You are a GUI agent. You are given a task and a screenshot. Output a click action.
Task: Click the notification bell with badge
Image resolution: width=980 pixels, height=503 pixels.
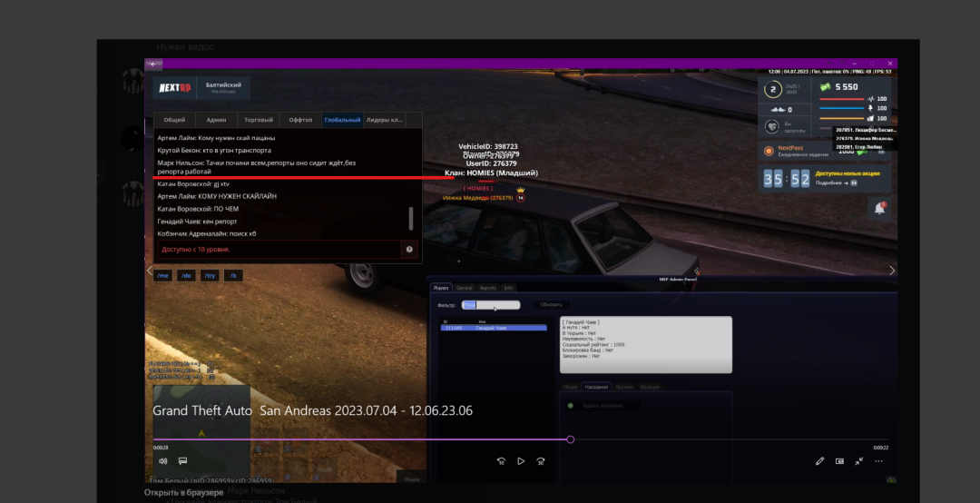coord(879,208)
